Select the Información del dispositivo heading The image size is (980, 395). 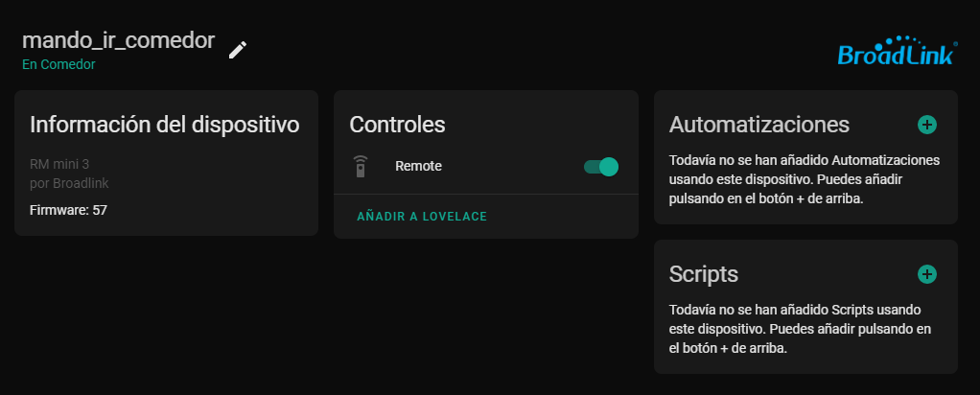(164, 125)
